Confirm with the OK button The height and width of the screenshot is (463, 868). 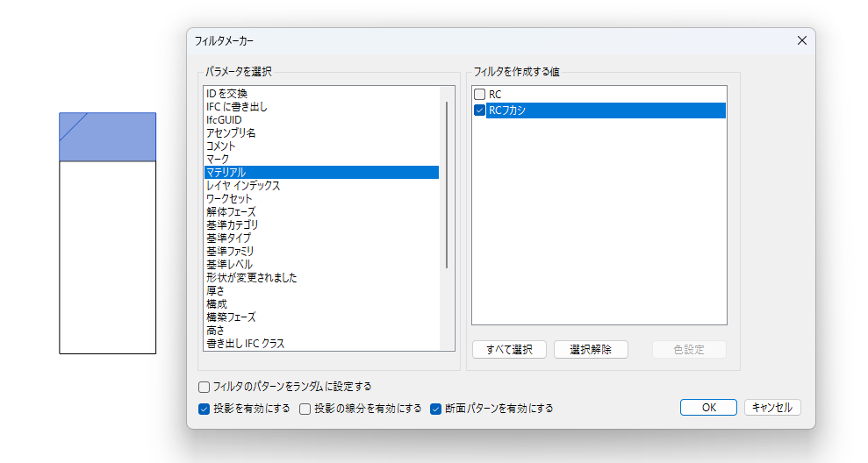[x=708, y=408]
